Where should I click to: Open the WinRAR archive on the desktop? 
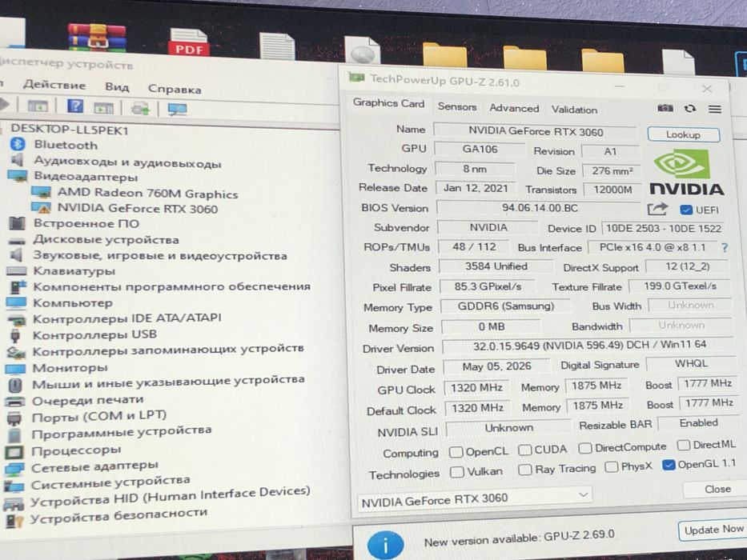click(x=97, y=37)
